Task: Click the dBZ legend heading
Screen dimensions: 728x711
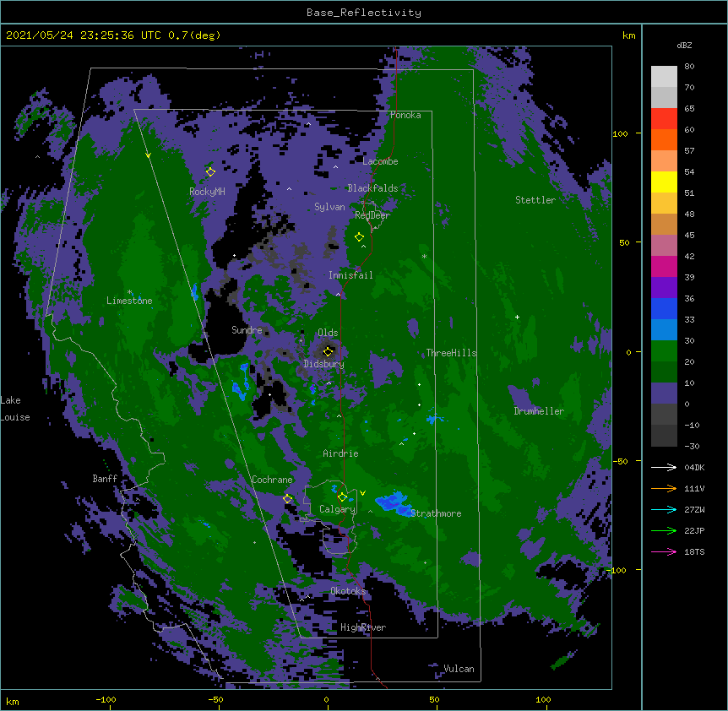Action: coord(684,46)
